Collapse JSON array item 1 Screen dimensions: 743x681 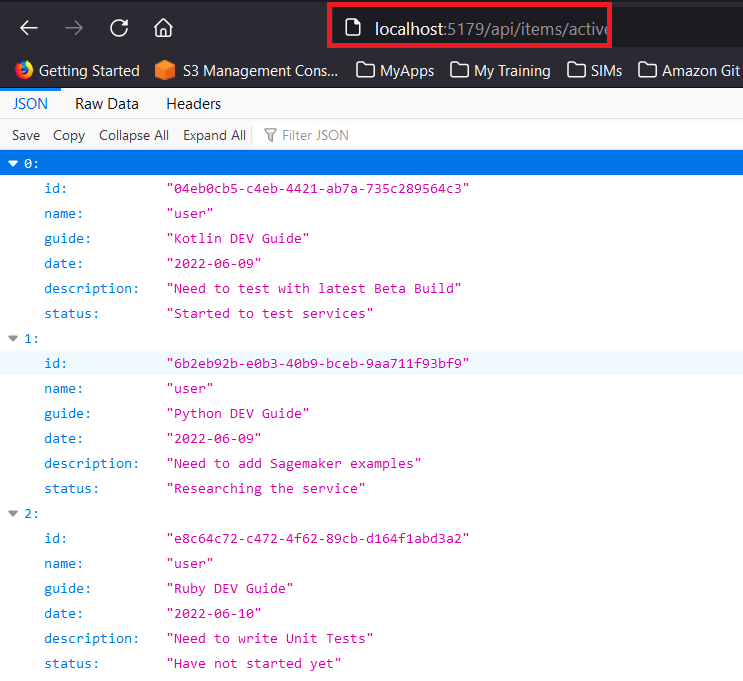point(13,338)
